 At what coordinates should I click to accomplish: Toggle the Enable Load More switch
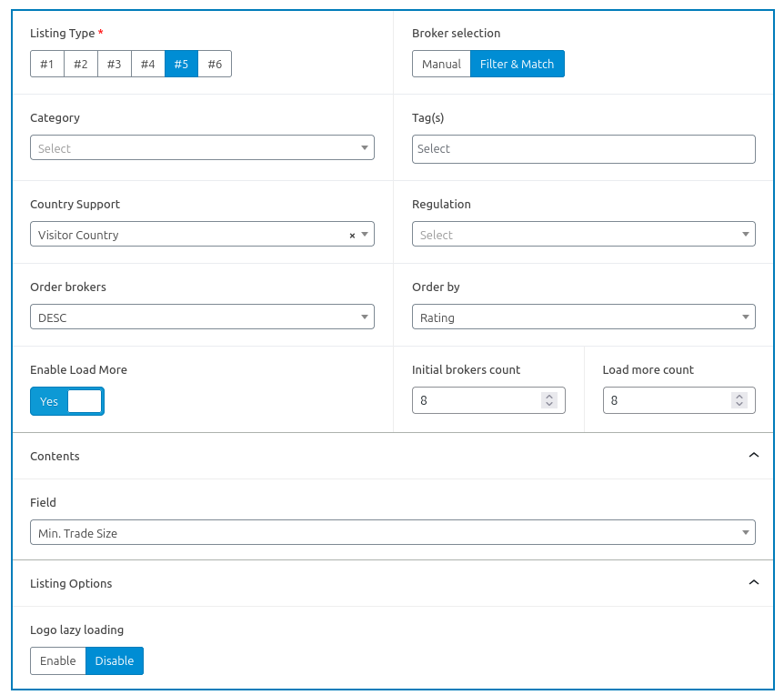[x=67, y=401]
